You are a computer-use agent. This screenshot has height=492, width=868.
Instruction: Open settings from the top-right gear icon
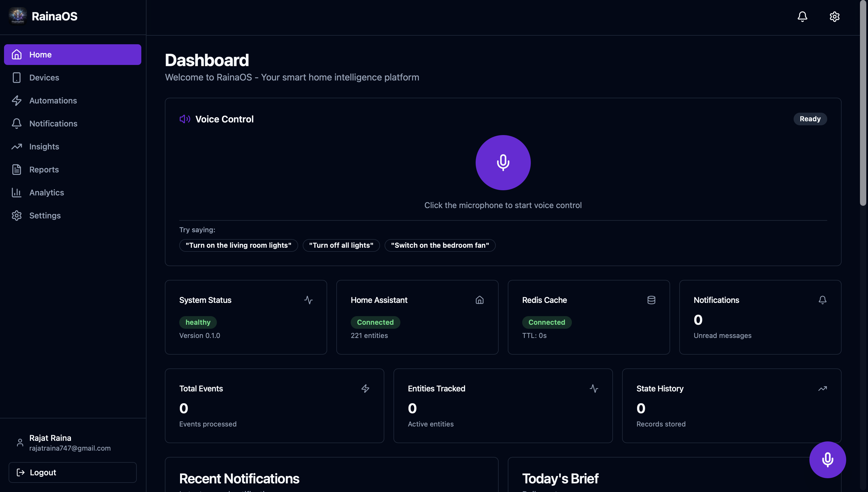(x=834, y=16)
